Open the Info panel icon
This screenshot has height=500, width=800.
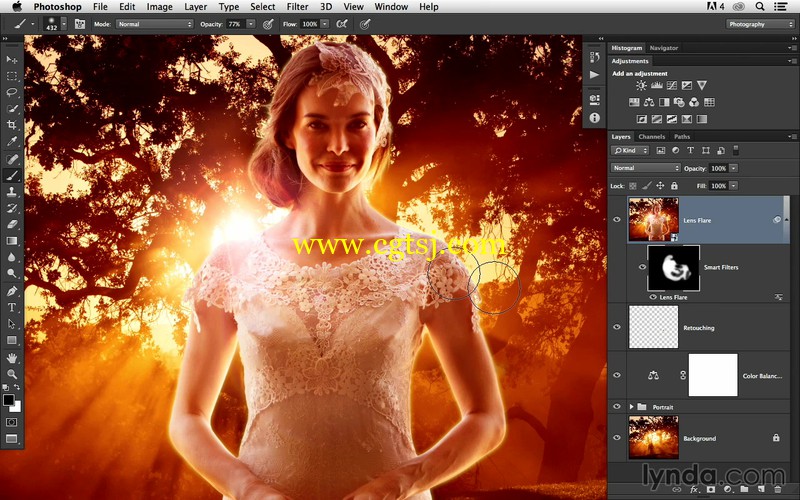594,118
